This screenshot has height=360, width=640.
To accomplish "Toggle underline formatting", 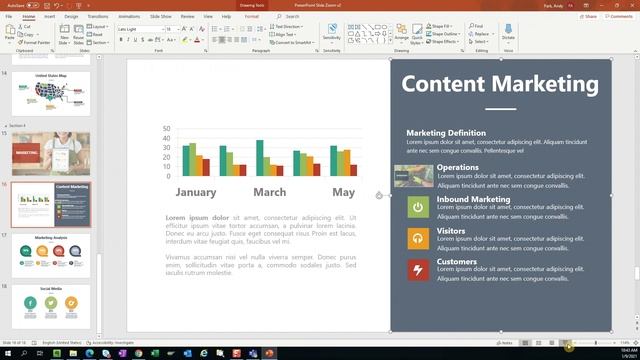I will 135,40.
